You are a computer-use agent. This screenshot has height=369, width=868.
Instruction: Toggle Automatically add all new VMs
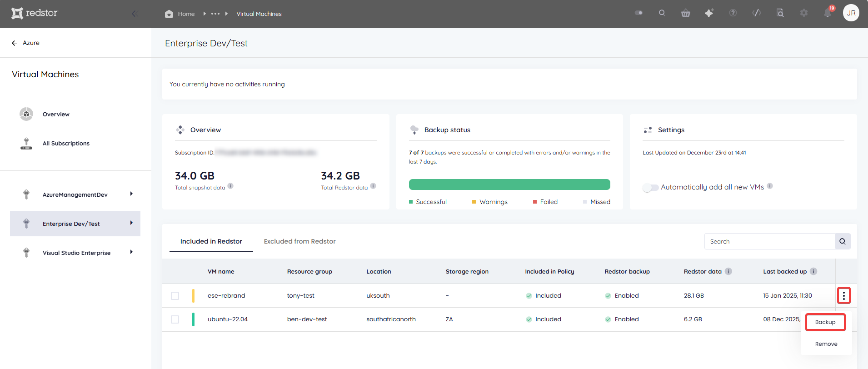[650, 187]
